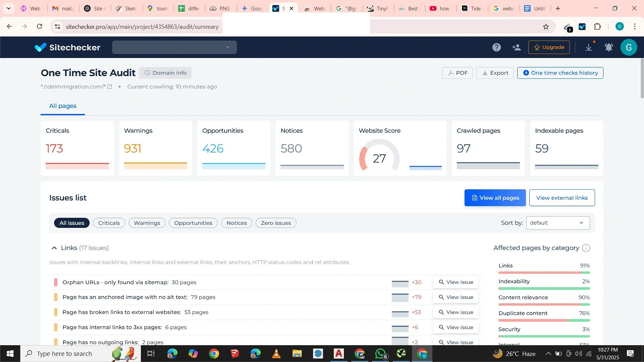
Task: Click the open-in-new-tab icon beside tideimmigration.com
Action: tap(110, 86)
